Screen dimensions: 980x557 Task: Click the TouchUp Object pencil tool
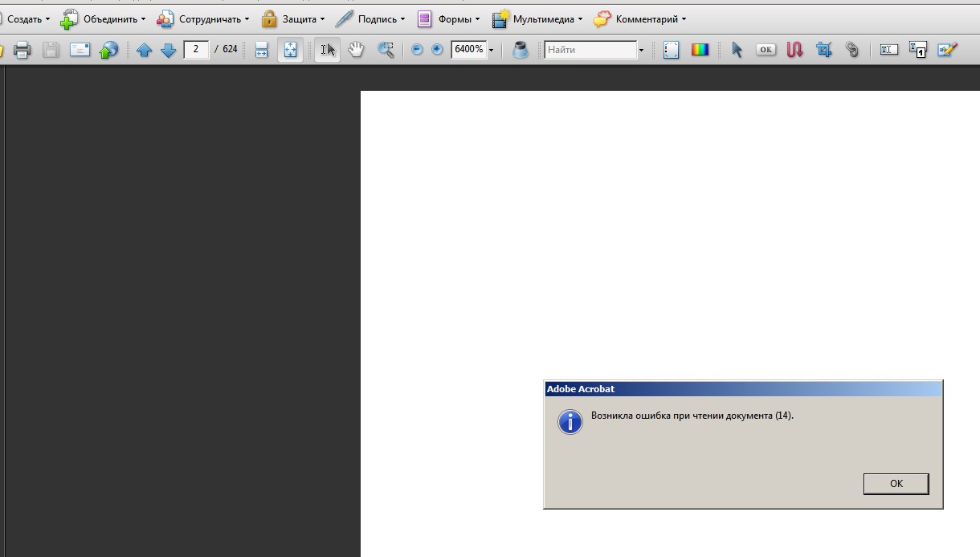(947, 50)
